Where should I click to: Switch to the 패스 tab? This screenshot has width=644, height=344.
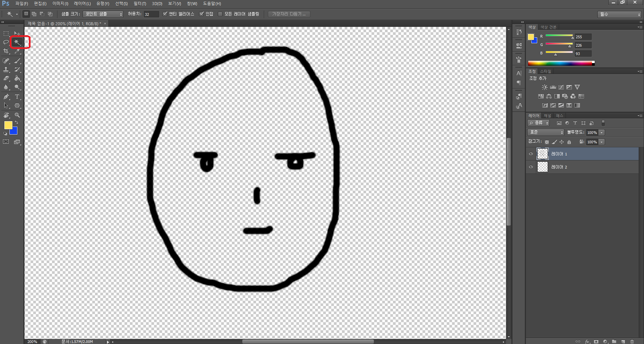pos(559,115)
